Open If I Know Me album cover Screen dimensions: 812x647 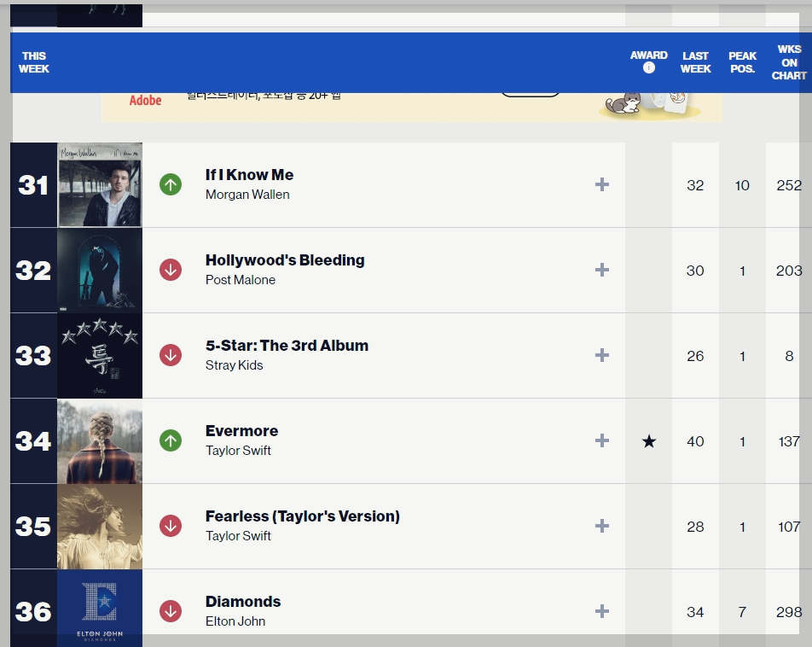point(100,185)
